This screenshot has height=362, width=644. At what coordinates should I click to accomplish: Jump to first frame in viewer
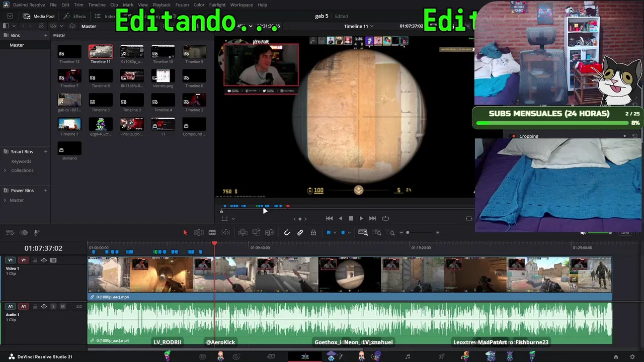pos(329,218)
